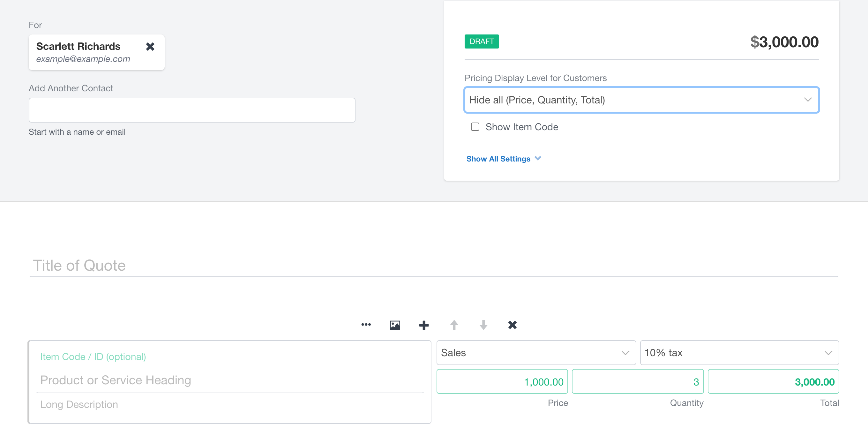Viewport: 868px width, 443px height.
Task: Click the Show Item Code label
Action: coord(522,127)
